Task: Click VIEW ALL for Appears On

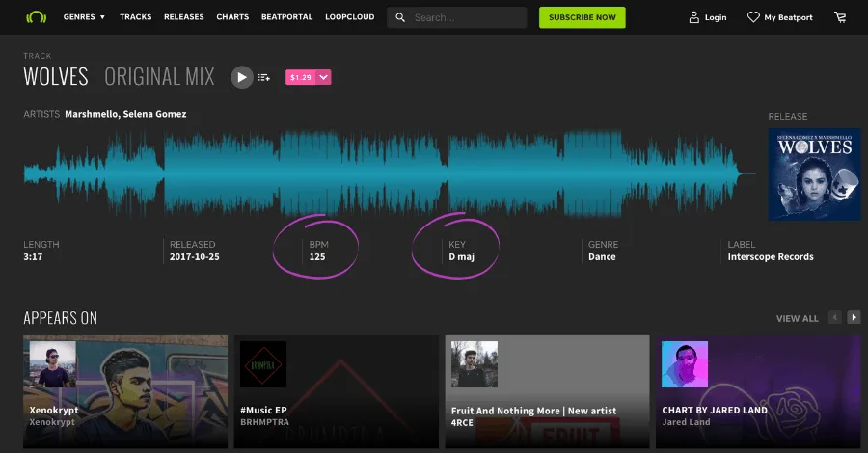Action: [798, 319]
